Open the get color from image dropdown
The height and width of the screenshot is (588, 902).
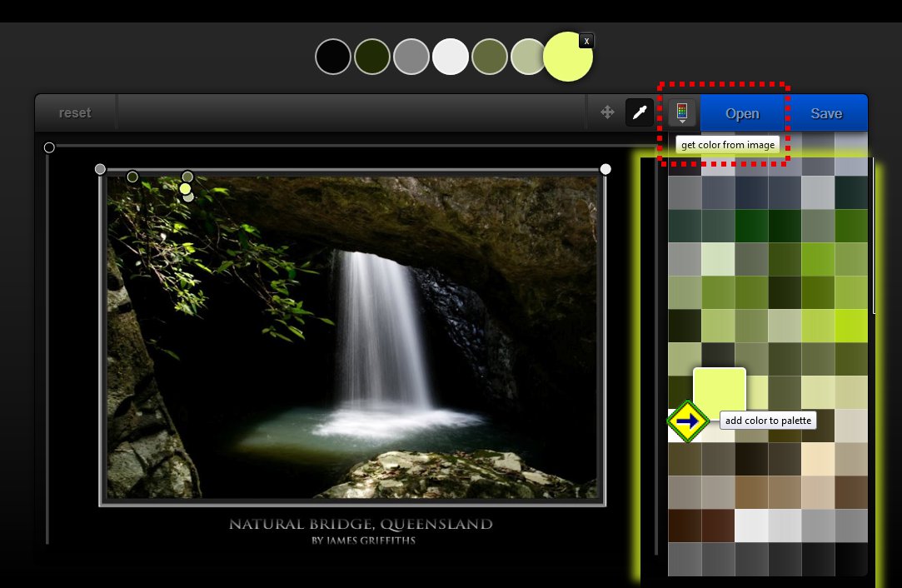[x=681, y=112]
